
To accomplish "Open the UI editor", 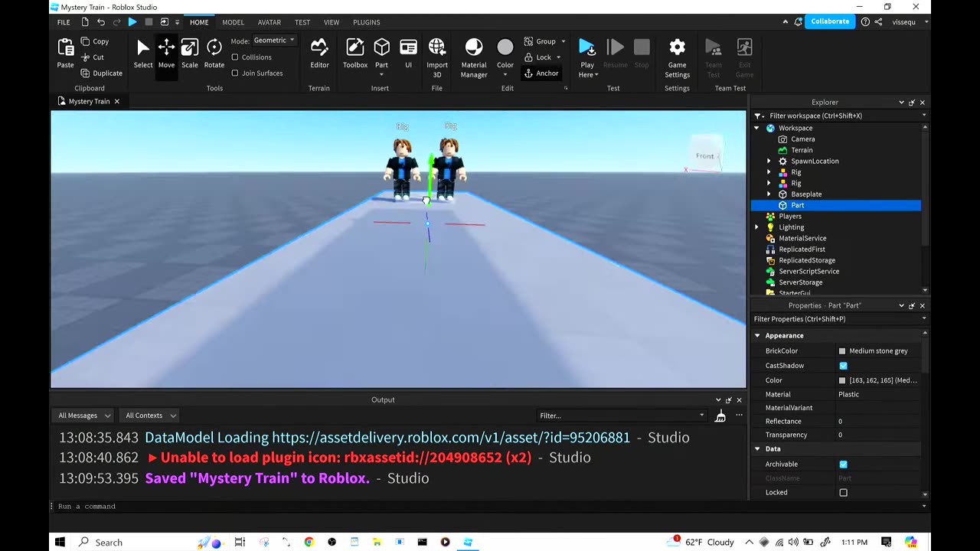I will click(x=408, y=54).
